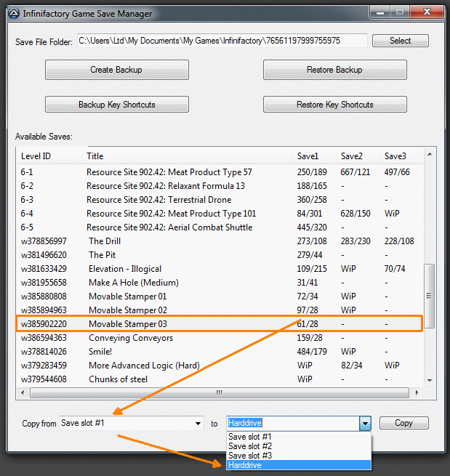Select row 'Movable Stamper 02'
450x476 pixels.
[x=220, y=310]
